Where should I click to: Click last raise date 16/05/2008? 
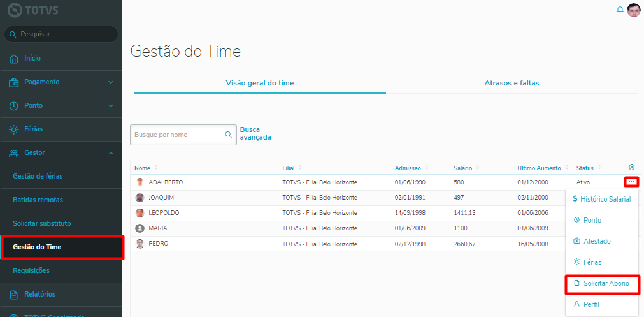click(533, 244)
